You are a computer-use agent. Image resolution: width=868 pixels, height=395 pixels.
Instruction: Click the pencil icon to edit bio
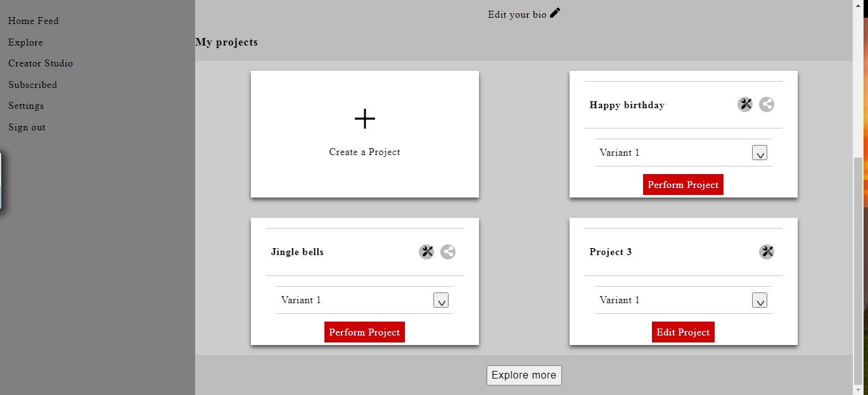tap(555, 13)
